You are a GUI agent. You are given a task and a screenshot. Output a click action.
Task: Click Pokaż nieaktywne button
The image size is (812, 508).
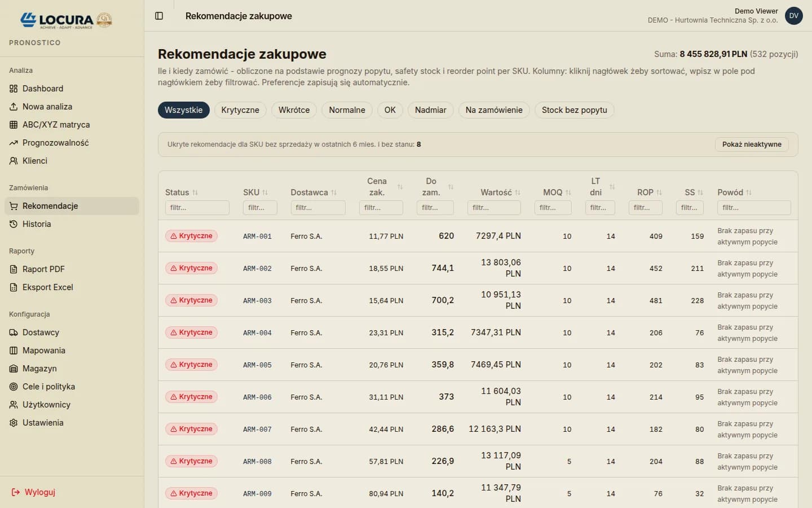pos(751,144)
